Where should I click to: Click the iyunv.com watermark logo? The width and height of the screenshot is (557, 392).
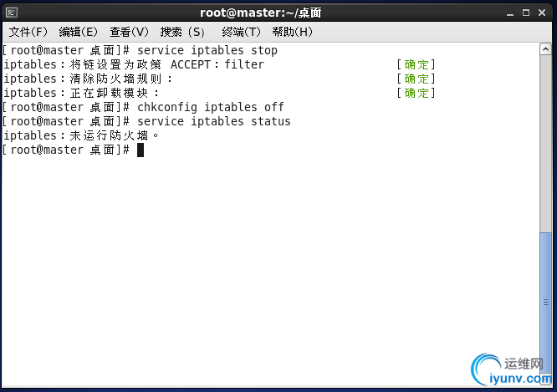coord(512,370)
